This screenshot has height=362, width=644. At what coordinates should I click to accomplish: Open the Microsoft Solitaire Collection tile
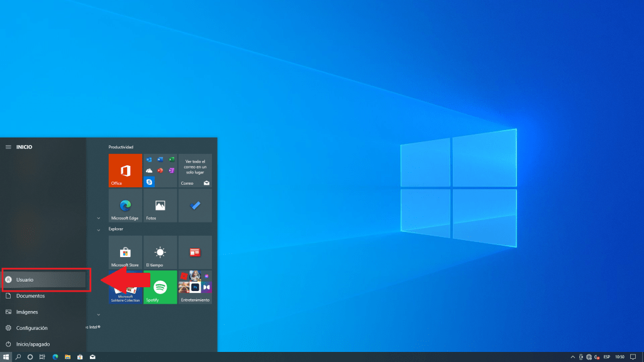[x=125, y=292]
